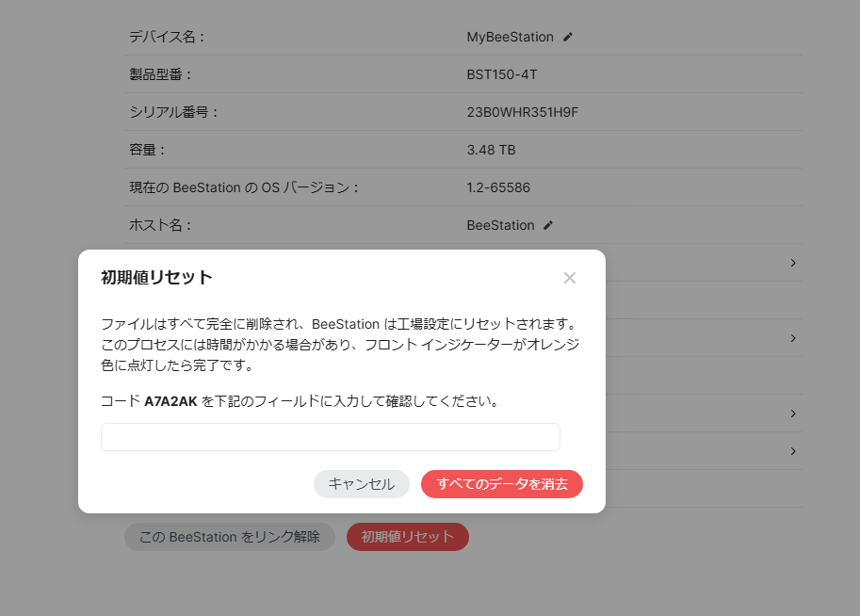This screenshot has height=616, width=860.
Task: Click the シリアル番号 label
Action: 174,112
